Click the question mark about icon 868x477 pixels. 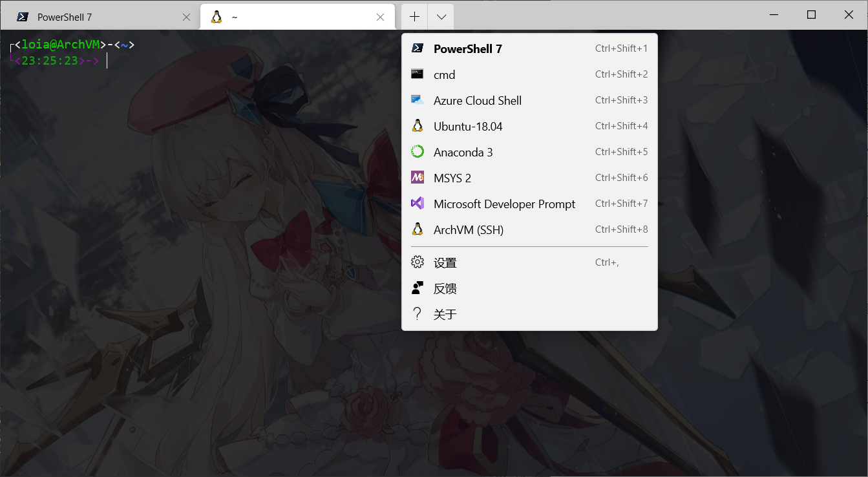418,314
